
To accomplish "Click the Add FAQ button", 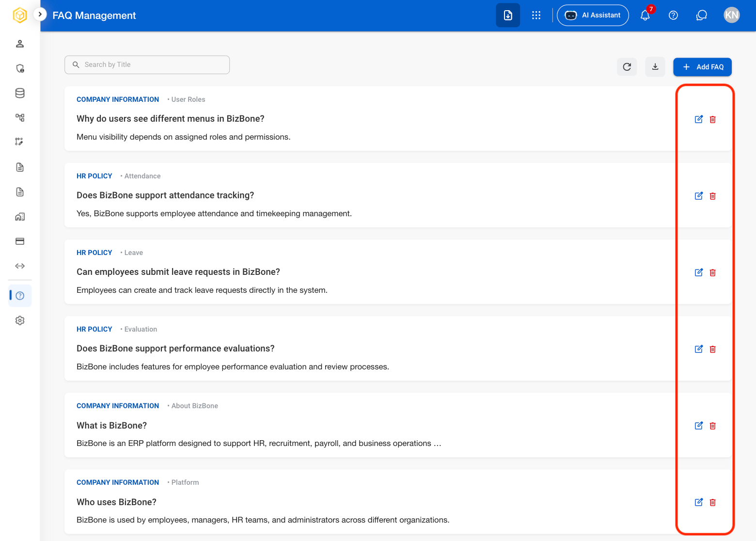I will coord(702,67).
